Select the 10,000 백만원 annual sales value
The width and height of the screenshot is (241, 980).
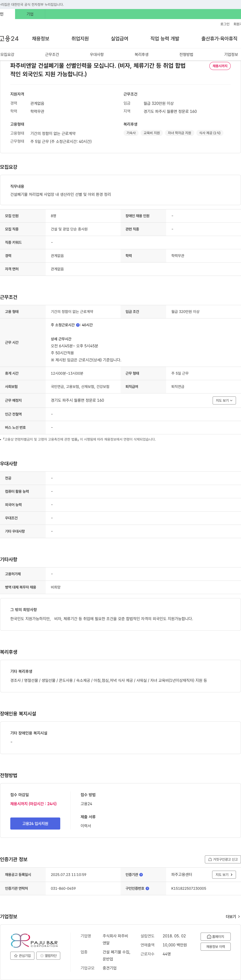click(175, 945)
